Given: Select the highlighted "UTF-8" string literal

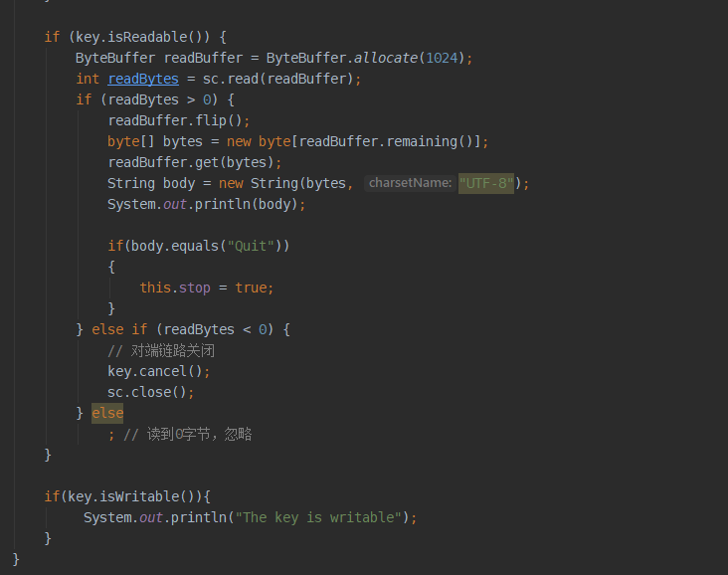Looking at the screenshot, I should 486,183.
